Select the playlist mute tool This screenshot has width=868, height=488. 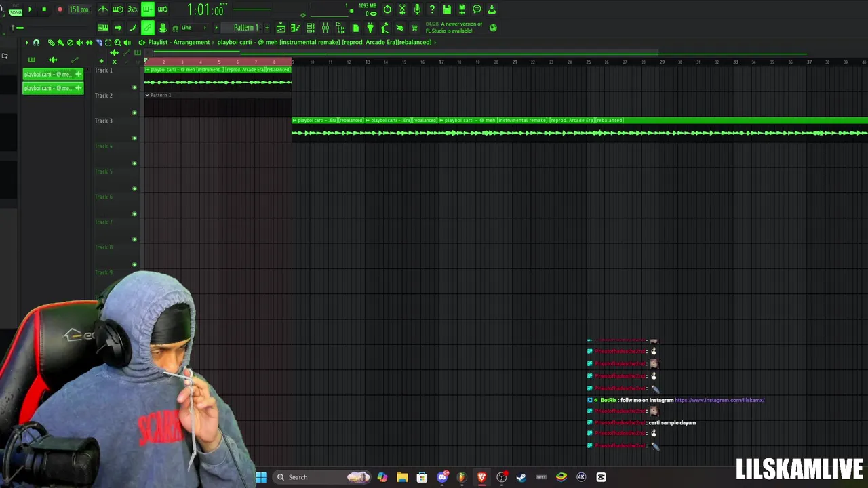[79, 43]
